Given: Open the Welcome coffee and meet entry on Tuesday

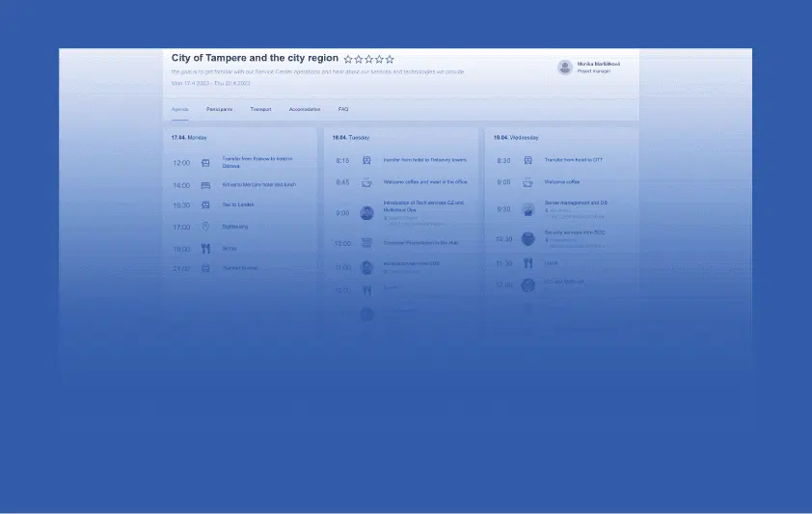Looking at the screenshot, I should 424,181.
